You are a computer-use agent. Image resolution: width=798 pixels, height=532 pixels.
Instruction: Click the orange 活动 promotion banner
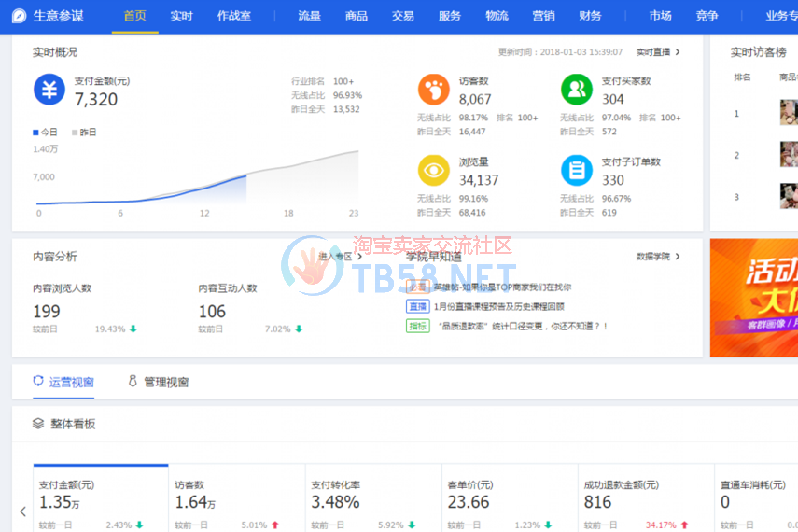click(x=754, y=298)
